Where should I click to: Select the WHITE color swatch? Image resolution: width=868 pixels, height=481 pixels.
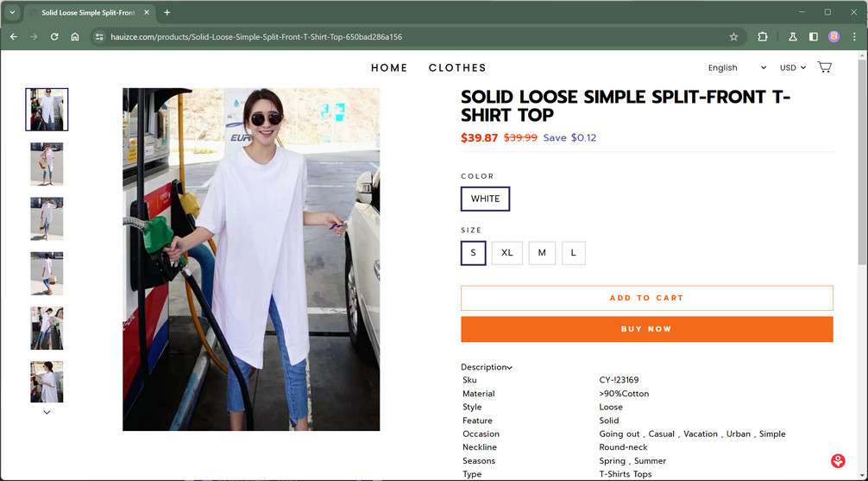[485, 199]
